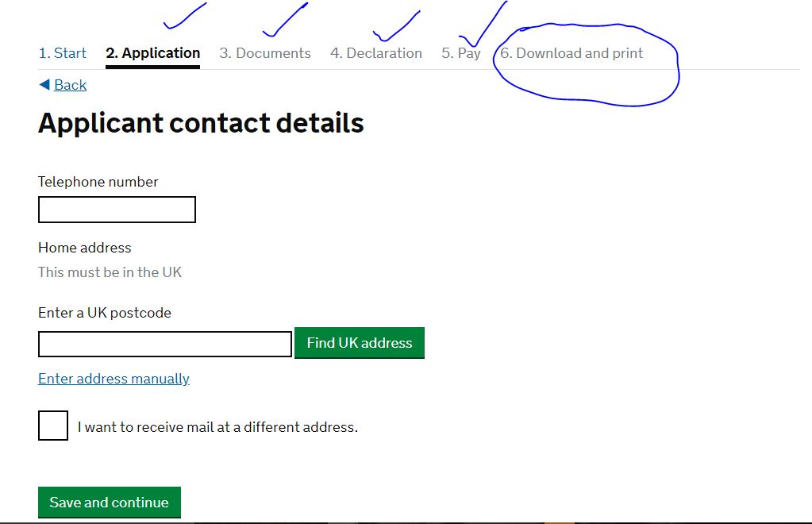Jump to the 5. Pay step
This screenshot has height=524, width=812.
coord(461,53)
